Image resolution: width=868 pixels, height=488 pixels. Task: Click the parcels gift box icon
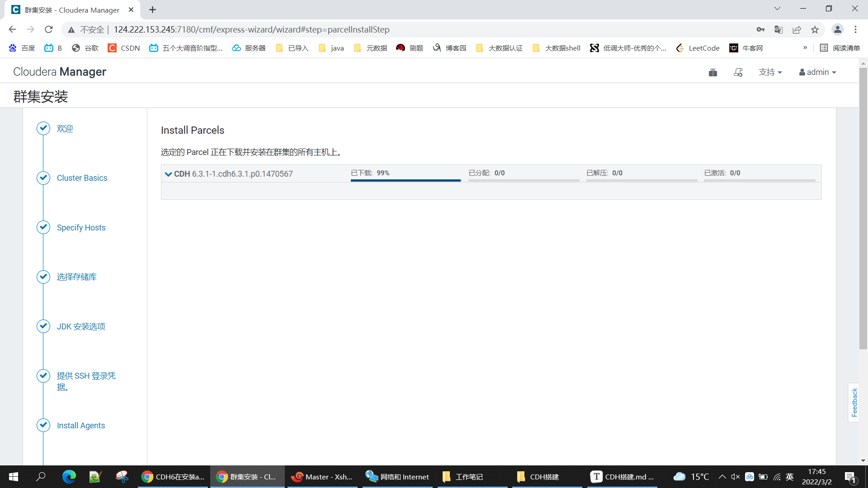[713, 72]
